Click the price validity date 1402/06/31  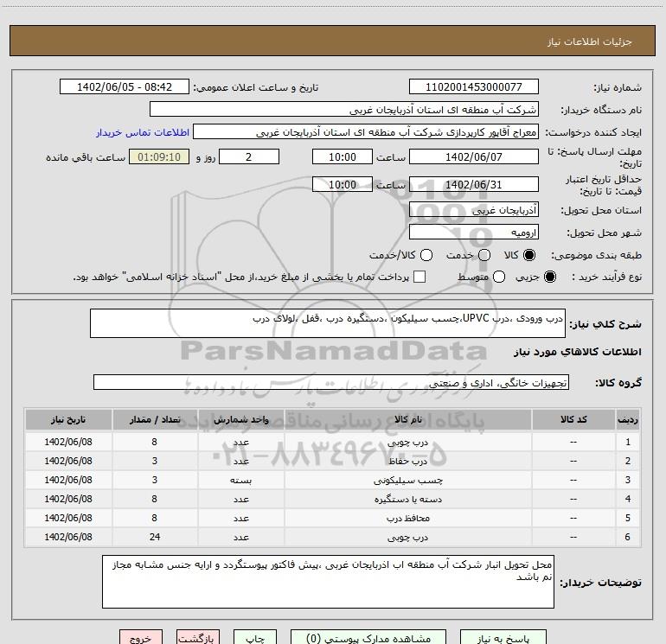pyautogui.click(x=474, y=184)
